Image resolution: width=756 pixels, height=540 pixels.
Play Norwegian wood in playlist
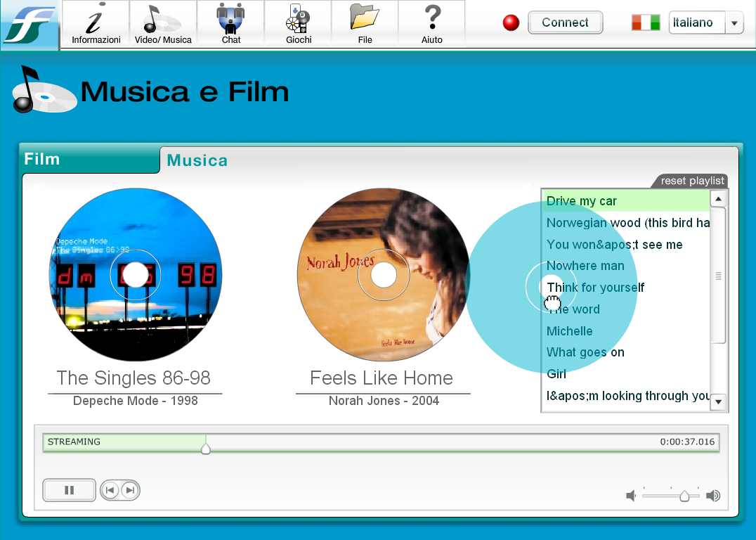pos(626,222)
